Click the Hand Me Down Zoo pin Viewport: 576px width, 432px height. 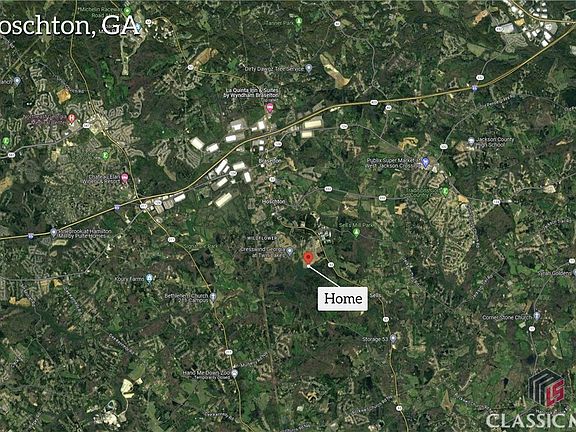(x=234, y=373)
